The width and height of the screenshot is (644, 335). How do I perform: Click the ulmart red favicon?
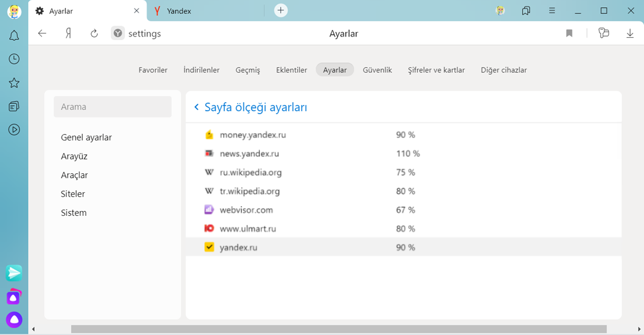point(209,229)
